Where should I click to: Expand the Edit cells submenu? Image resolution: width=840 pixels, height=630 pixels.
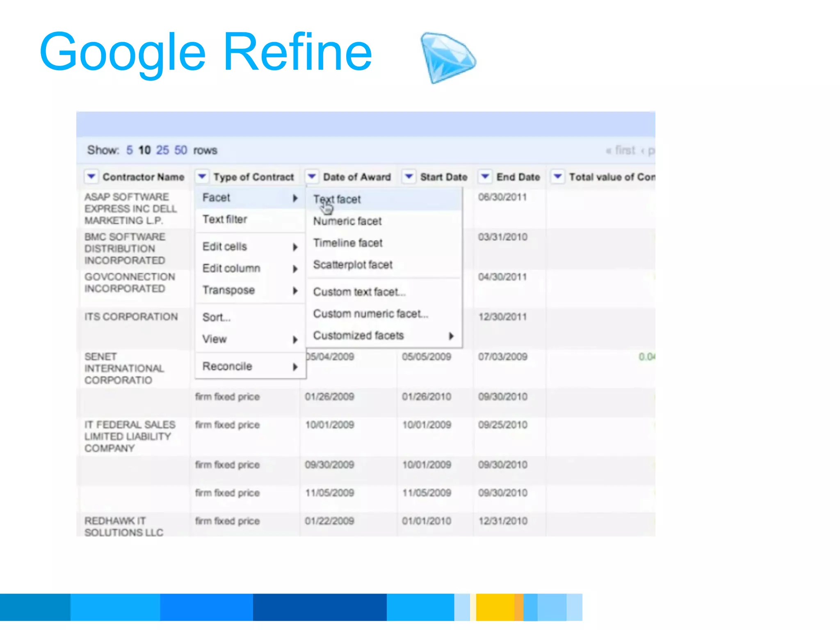click(x=250, y=247)
